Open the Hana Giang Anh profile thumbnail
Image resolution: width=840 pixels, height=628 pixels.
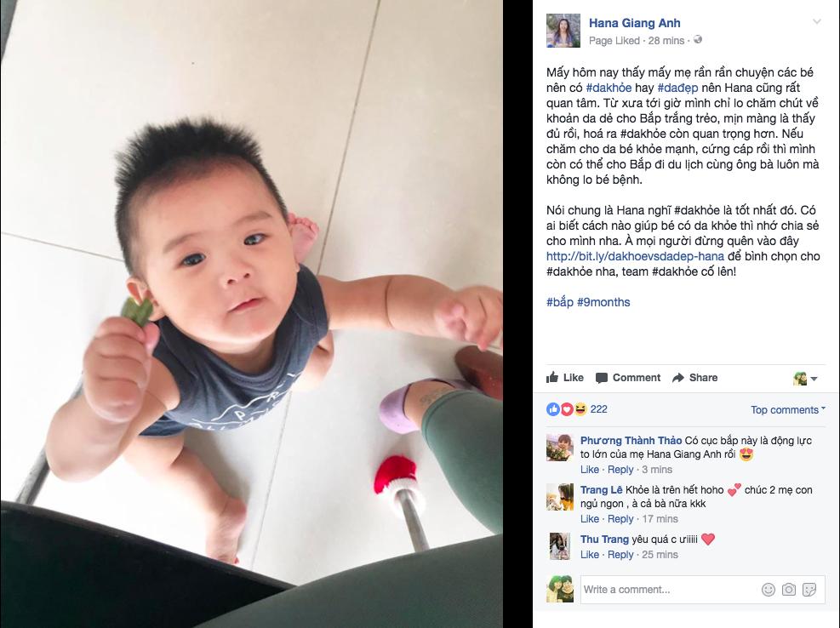coord(563,31)
